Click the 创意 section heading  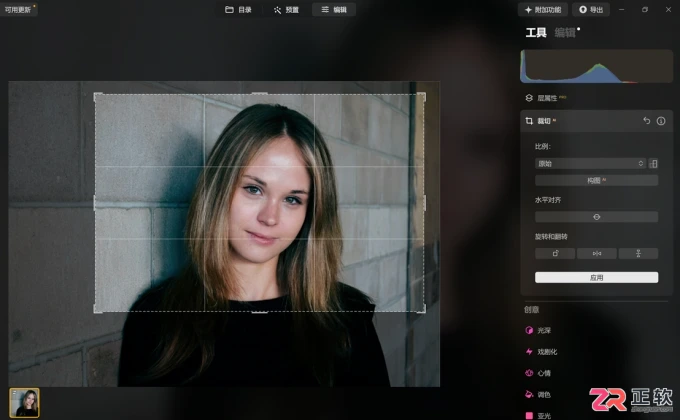(531, 309)
